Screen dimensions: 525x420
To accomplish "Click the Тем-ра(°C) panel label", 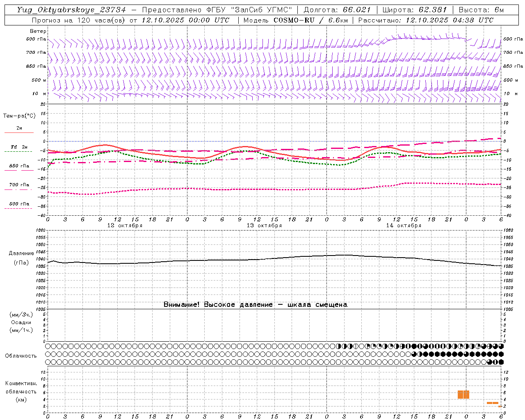I will point(19,116).
